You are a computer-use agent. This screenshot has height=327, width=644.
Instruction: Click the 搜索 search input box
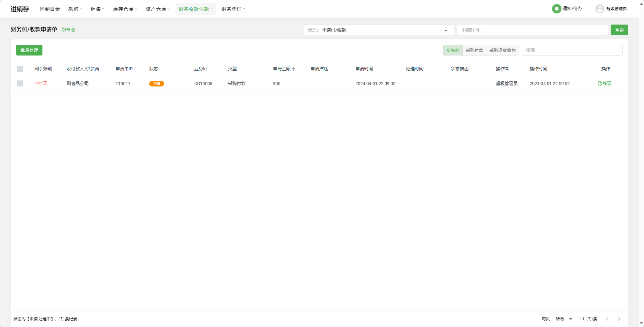[572, 50]
